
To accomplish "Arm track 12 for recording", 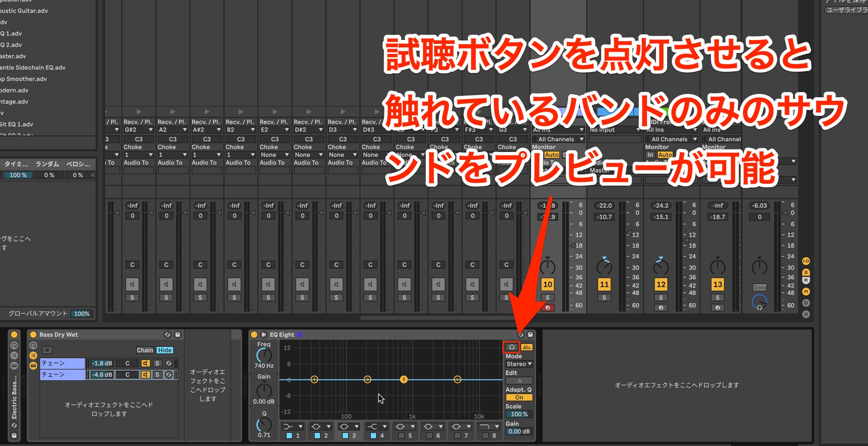I will pyautogui.click(x=661, y=307).
